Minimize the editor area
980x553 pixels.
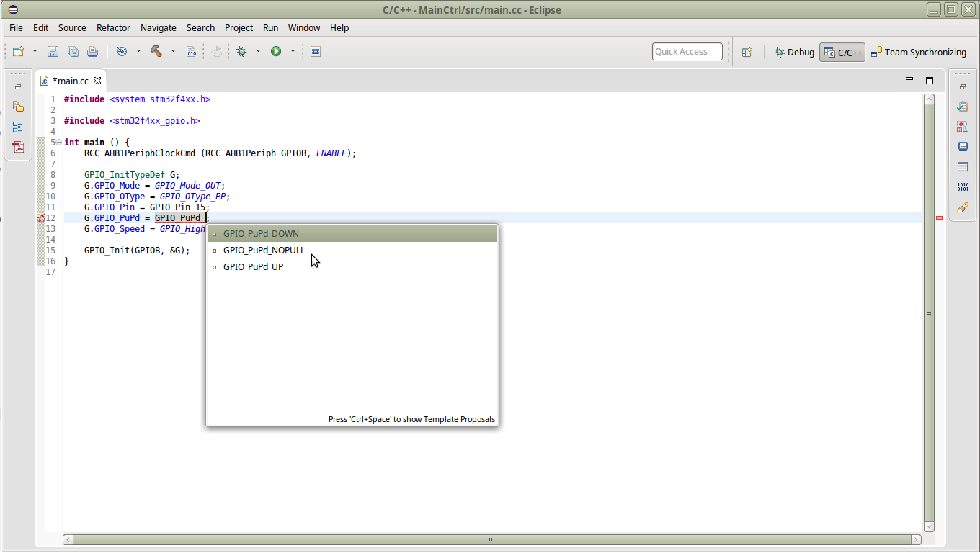[909, 79]
